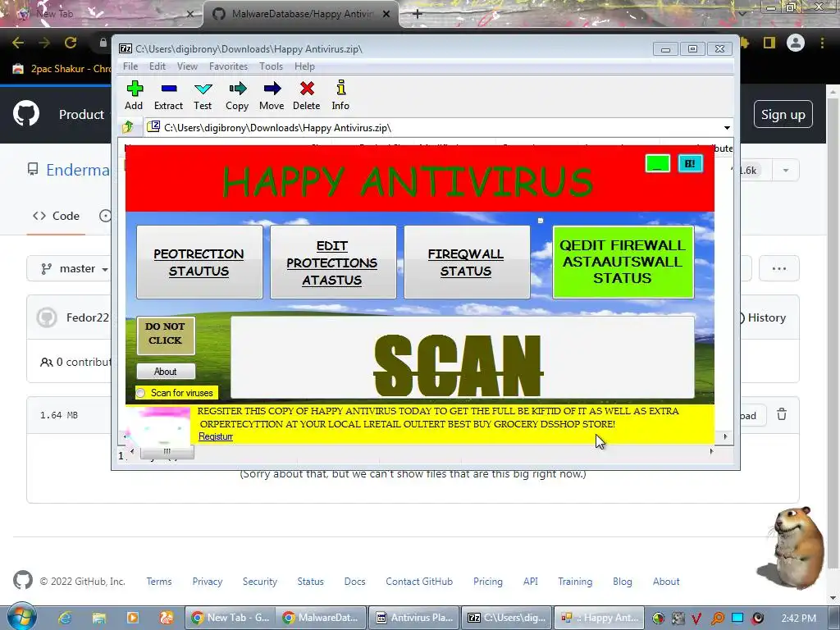Image resolution: width=840 pixels, height=630 pixels.
Task: Click the Sign up button on GitHub
Action: (x=783, y=114)
